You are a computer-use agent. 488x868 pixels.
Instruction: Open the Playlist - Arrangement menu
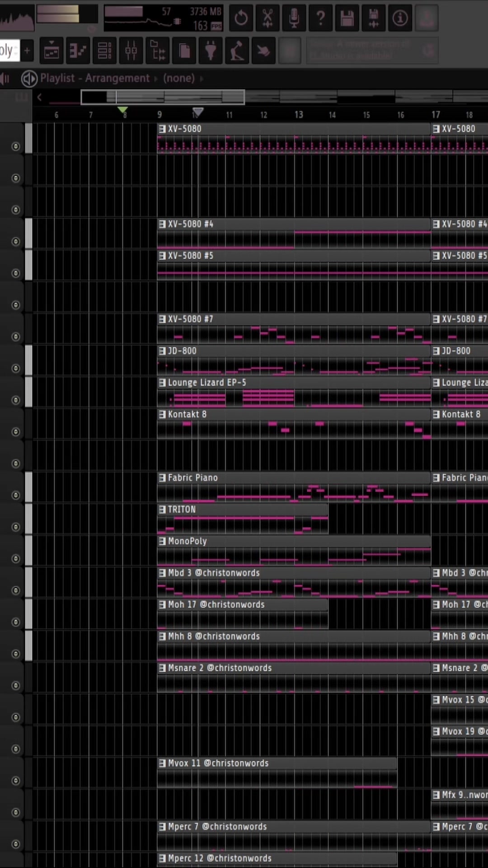[x=95, y=78]
